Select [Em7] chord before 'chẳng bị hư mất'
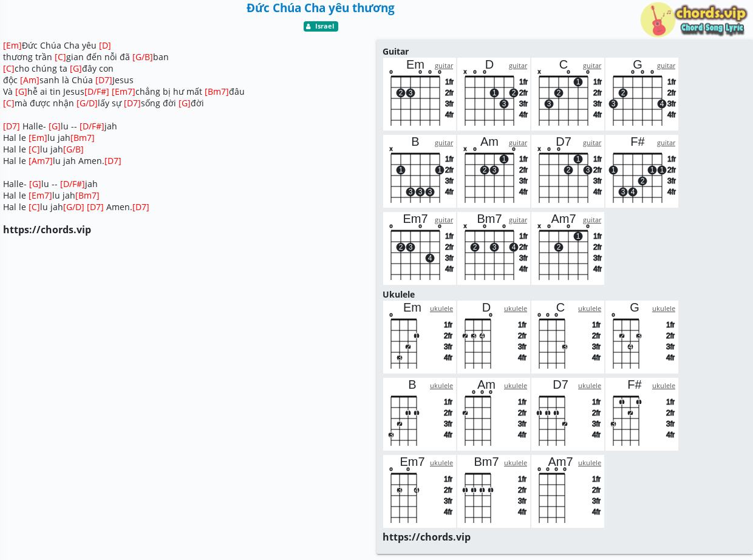The height and width of the screenshot is (560, 753). pos(123,92)
